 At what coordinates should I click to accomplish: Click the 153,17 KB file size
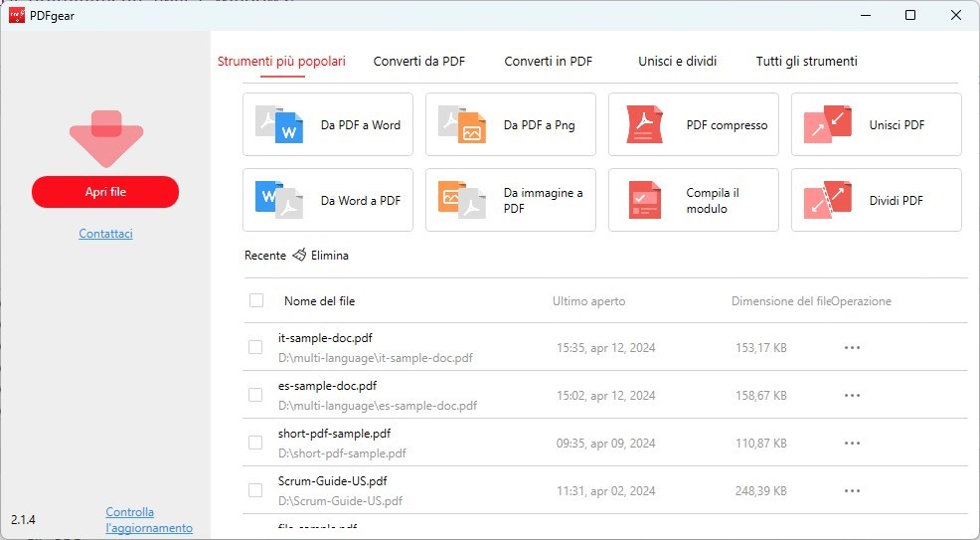[x=760, y=347]
